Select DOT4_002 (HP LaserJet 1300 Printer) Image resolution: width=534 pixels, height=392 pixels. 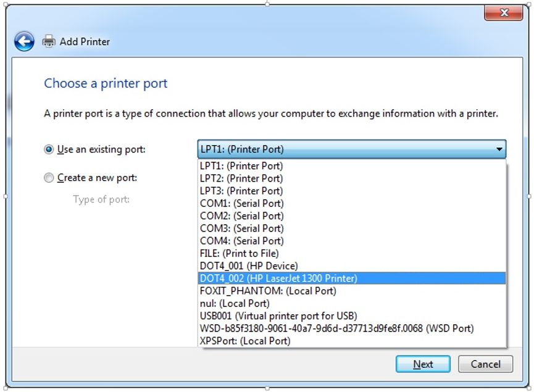click(x=352, y=278)
